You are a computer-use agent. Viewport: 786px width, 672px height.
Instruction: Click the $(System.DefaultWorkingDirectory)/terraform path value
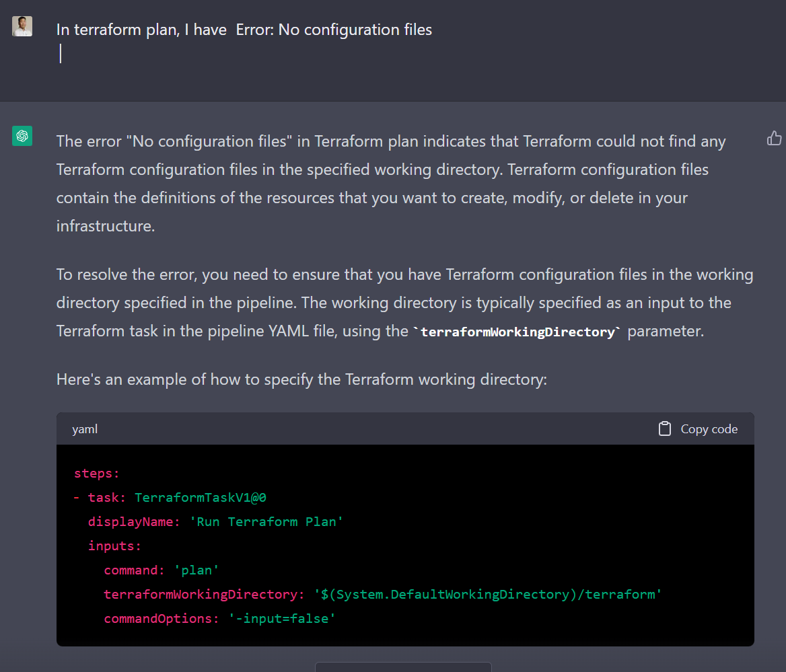click(488, 595)
